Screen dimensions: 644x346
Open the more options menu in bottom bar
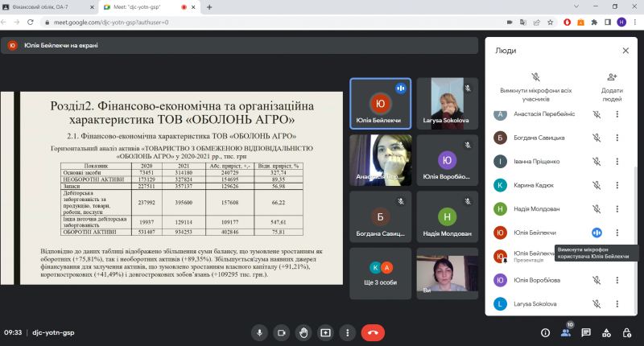tap(348, 333)
